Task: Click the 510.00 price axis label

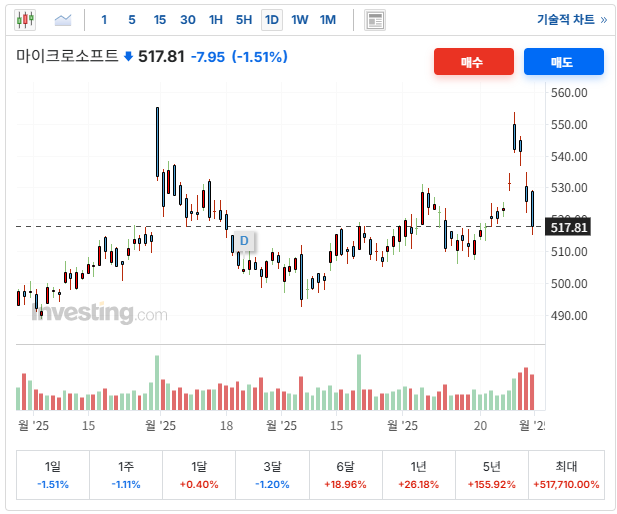Action: 569,251
